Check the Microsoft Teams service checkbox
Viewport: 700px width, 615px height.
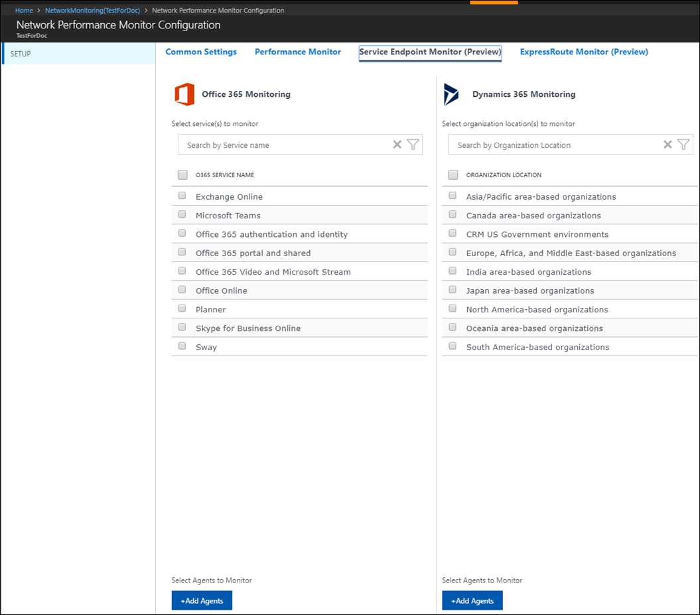pyautogui.click(x=181, y=214)
